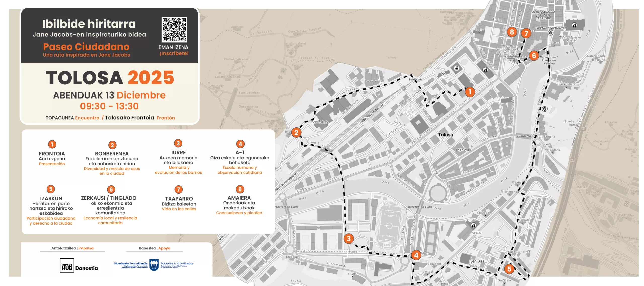
Task: Click the BONBERENEA stop description
Action: click(x=111, y=163)
